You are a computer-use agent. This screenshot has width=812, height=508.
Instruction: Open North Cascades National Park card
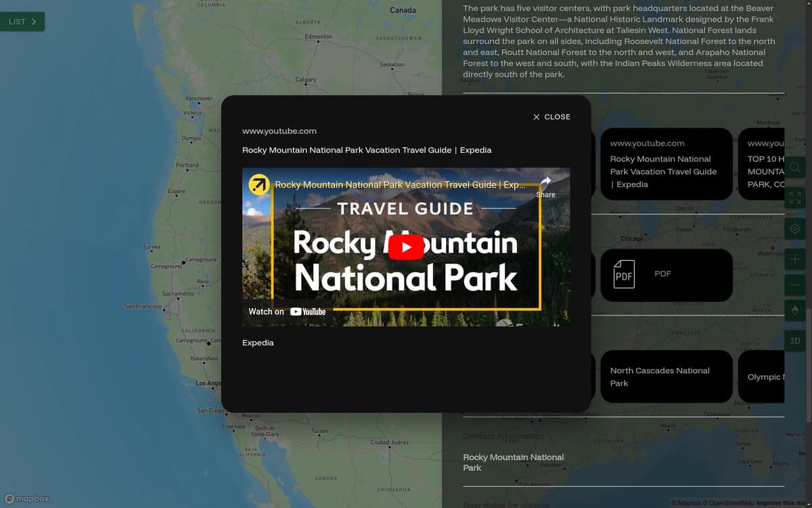667,377
